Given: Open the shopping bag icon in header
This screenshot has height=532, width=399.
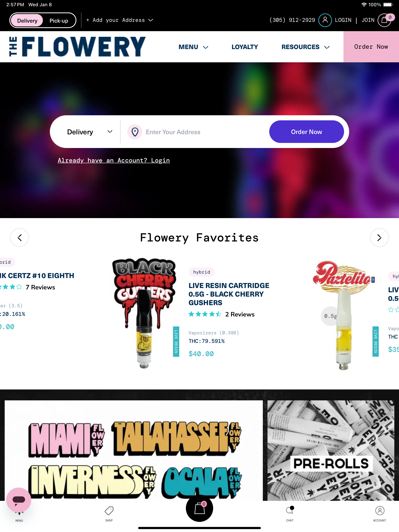Looking at the screenshot, I should (384, 20).
